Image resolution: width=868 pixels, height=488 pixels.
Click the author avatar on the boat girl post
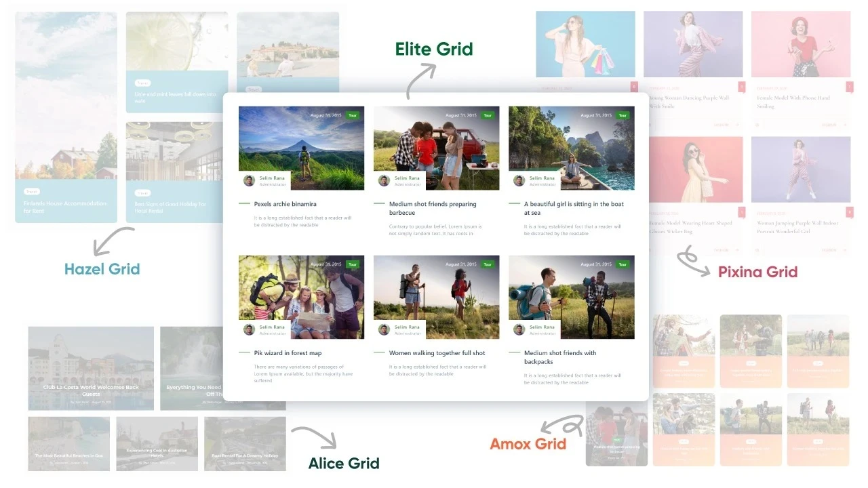[519, 180]
